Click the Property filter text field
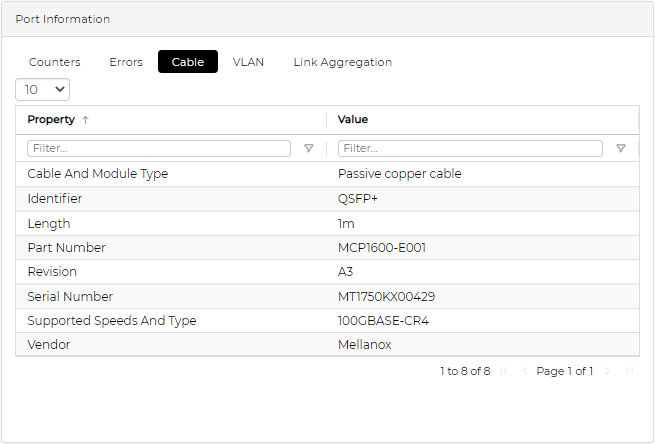This screenshot has width=655, height=444. pos(159,148)
